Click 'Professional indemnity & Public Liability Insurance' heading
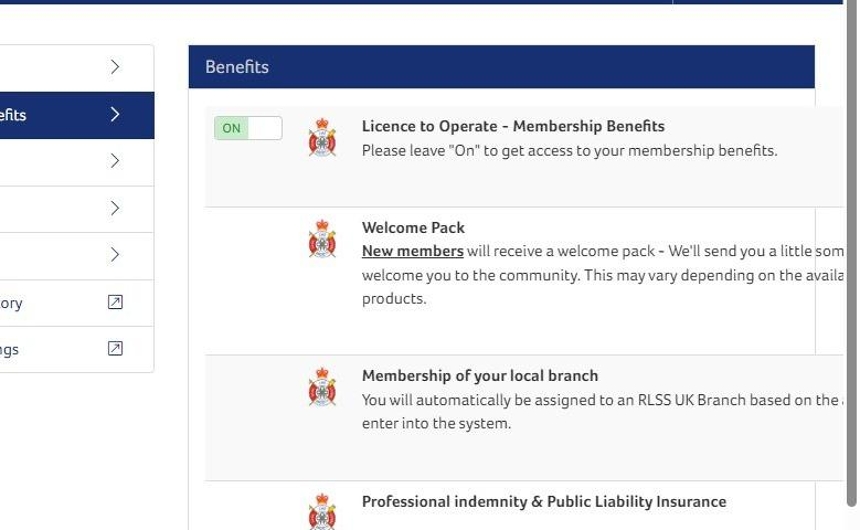Screen dimensions: 860x530 [544, 502]
